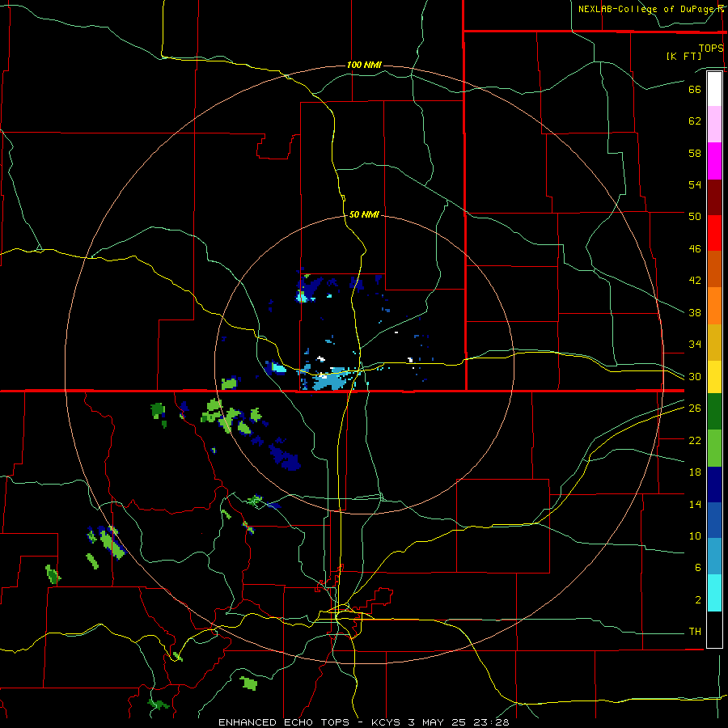Click the 58 legend value

click(x=695, y=153)
